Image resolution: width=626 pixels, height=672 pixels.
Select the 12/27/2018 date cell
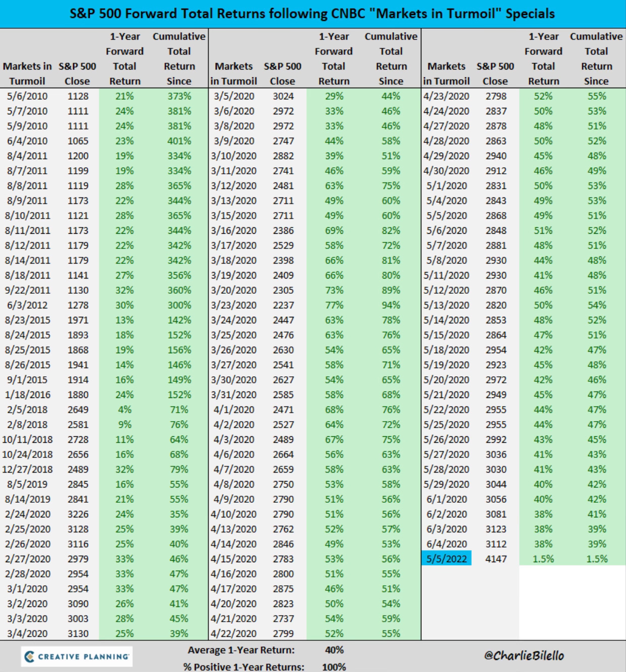coord(27,469)
